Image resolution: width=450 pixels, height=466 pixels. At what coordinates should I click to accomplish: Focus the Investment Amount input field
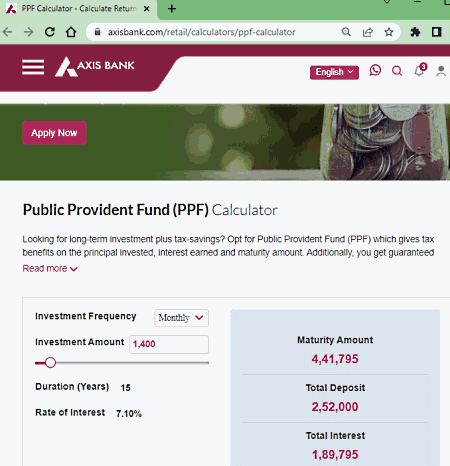pos(169,344)
